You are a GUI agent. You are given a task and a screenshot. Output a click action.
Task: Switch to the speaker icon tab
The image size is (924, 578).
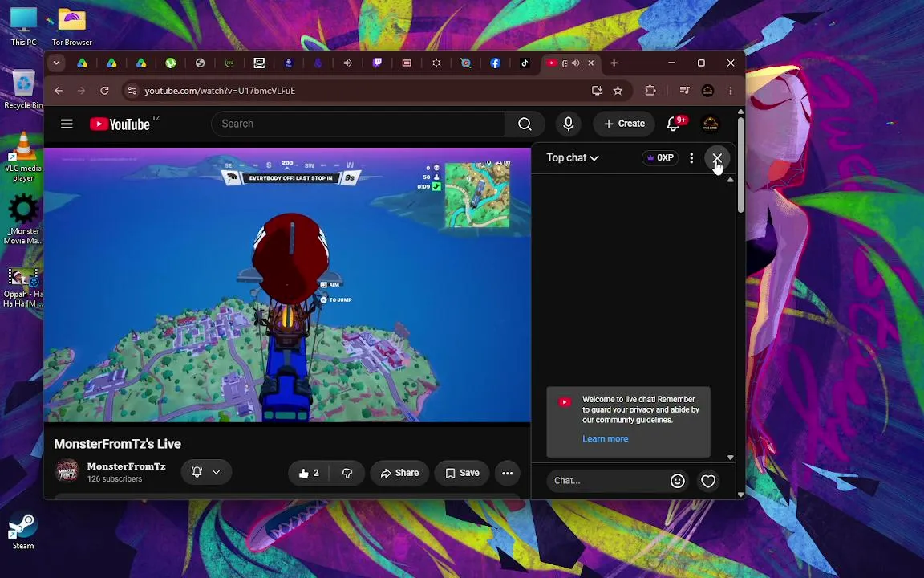click(347, 63)
